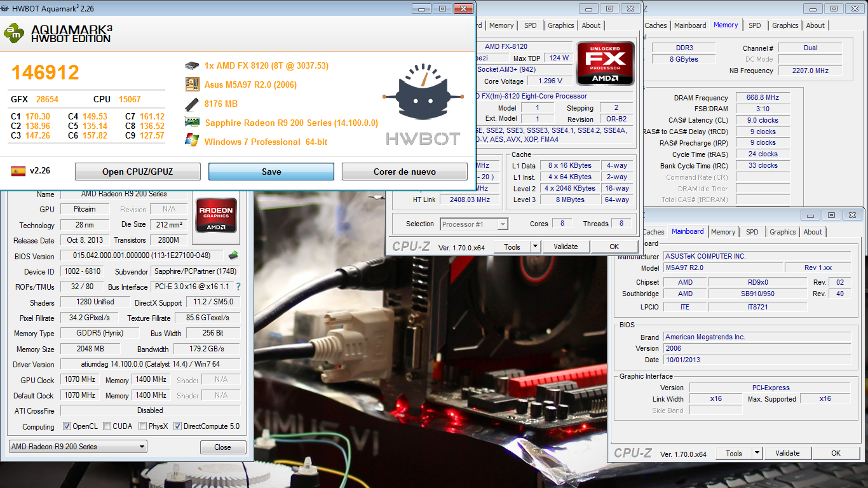
Task: Expand Tools dropdown arrow in CPU-Z CPU window
Action: 535,247
